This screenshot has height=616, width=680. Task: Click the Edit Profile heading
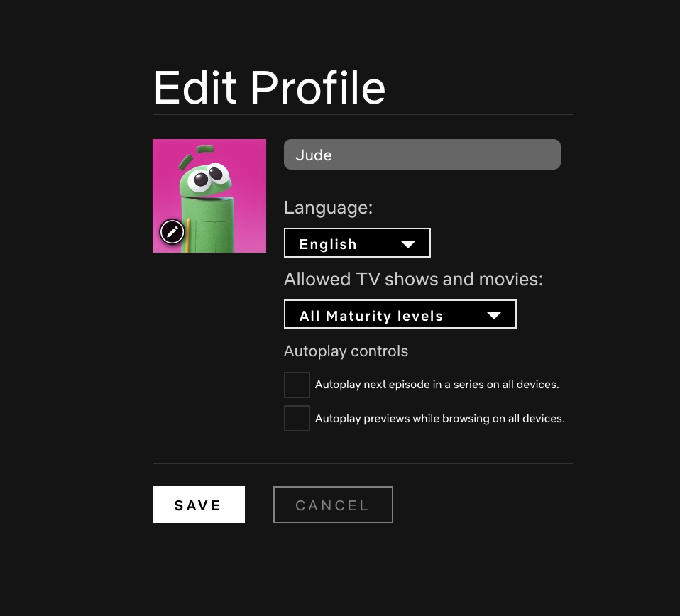269,88
